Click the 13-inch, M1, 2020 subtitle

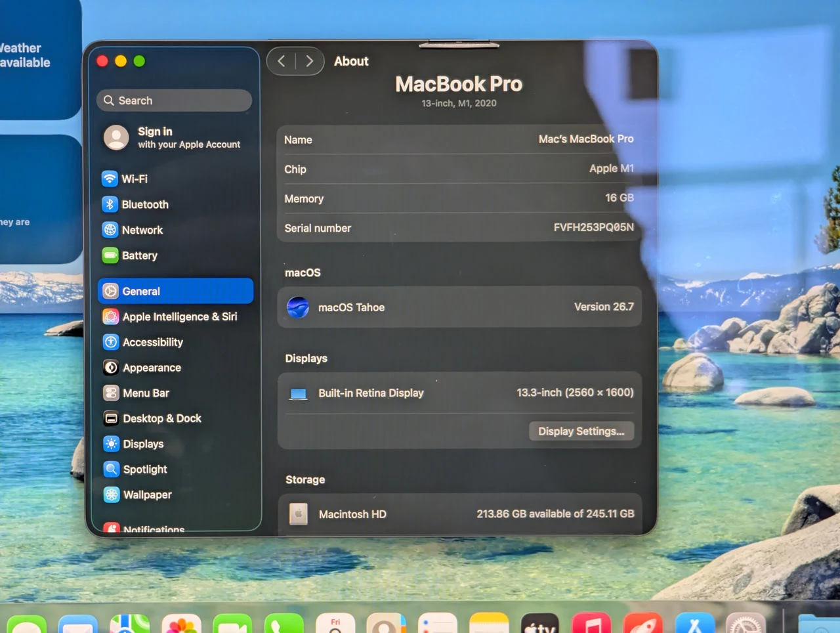click(459, 103)
